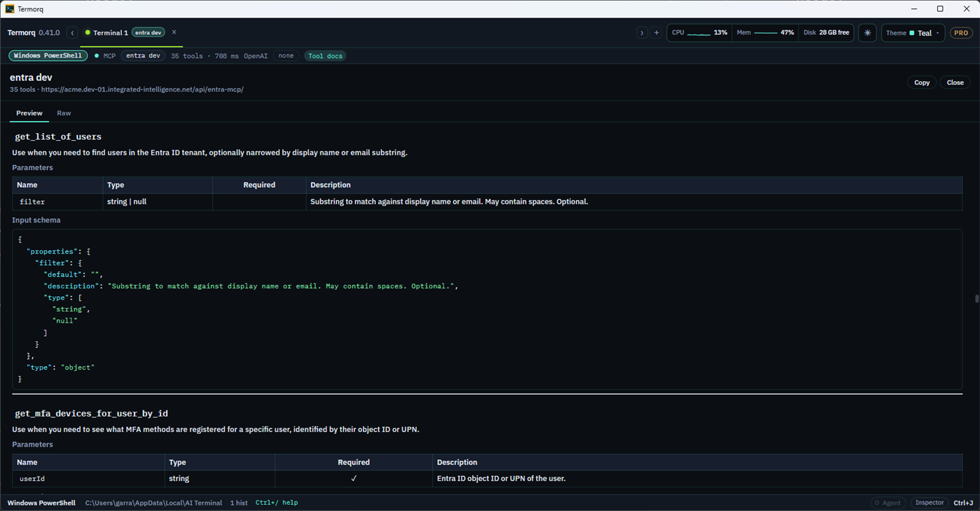Viewport: 980px width, 511px height.
Task: Click the PRO badge
Action: 961,33
